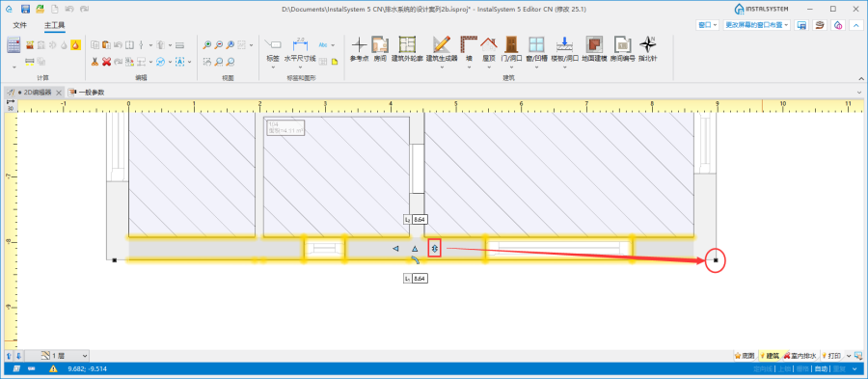
Task: Select the 门/洞口 door tool
Action: tap(511, 48)
